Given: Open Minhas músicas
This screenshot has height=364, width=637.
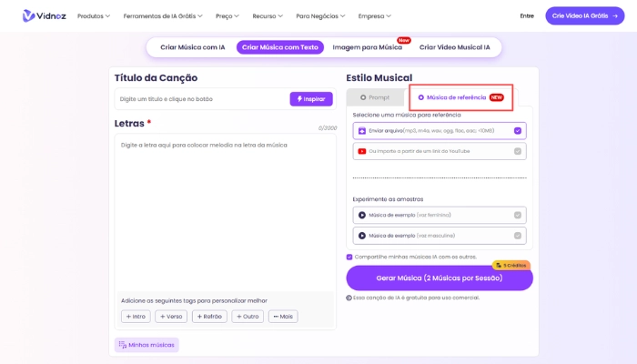Looking at the screenshot, I should tap(147, 345).
